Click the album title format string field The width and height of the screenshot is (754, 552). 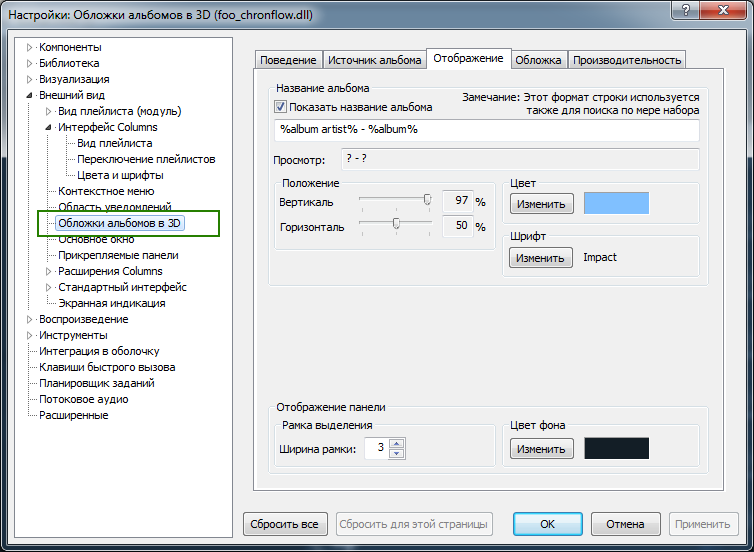pos(487,130)
